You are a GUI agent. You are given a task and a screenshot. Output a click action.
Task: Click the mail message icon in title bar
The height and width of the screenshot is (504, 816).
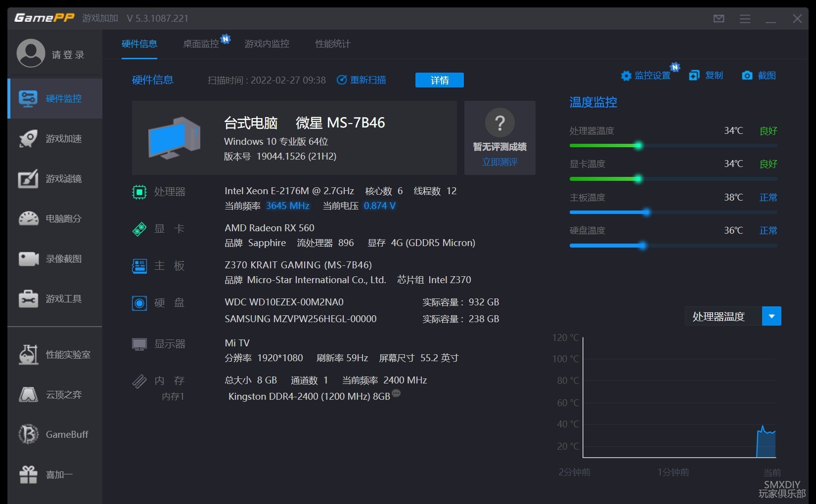click(x=719, y=19)
